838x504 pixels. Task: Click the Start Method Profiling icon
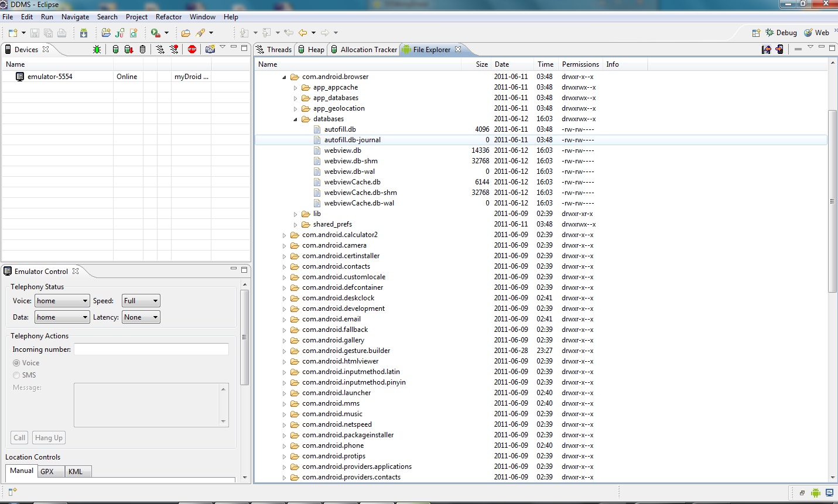coord(174,50)
